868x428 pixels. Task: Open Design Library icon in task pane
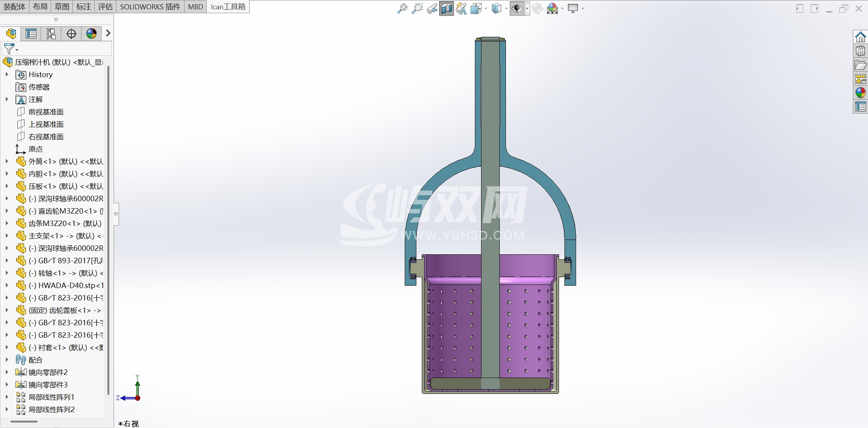point(860,51)
